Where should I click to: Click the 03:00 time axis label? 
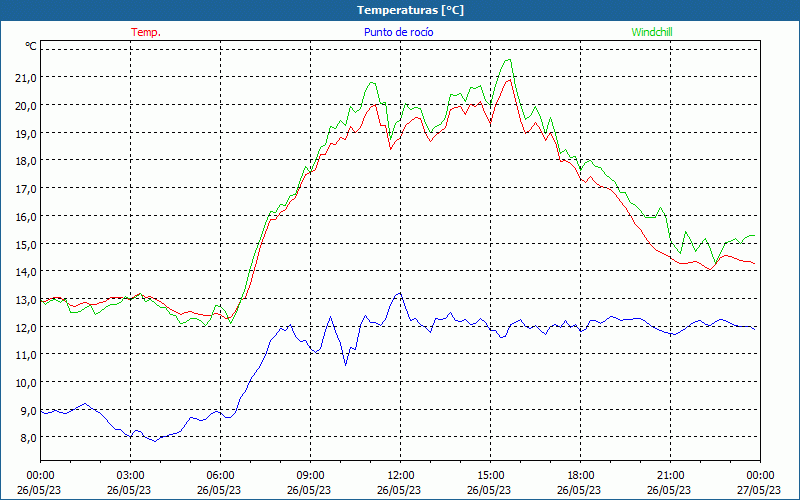[x=131, y=476]
